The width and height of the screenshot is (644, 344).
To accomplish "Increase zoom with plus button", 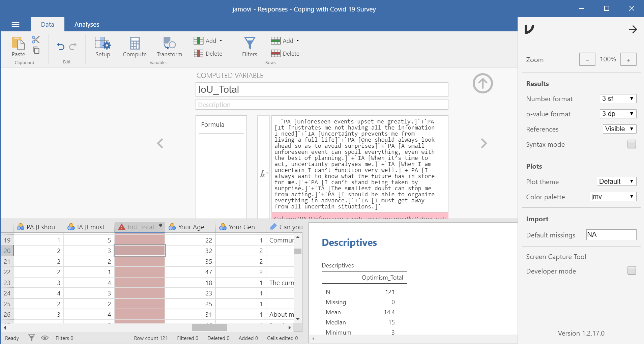I will [628, 59].
